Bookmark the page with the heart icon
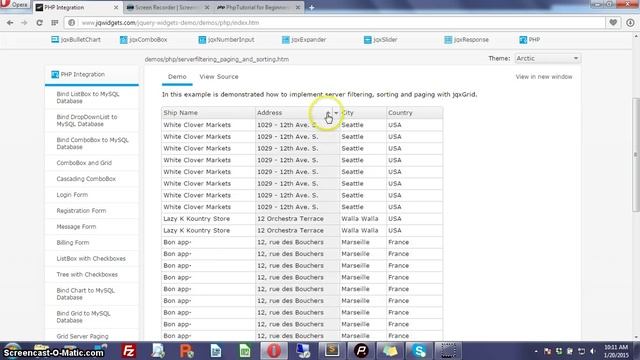The width and height of the screenshot is (640, 360). pyautogui.click(x=613, y=23)
